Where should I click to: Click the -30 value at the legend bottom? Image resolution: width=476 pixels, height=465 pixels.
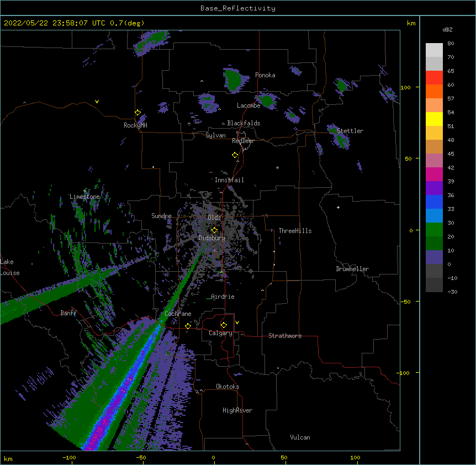452,292
